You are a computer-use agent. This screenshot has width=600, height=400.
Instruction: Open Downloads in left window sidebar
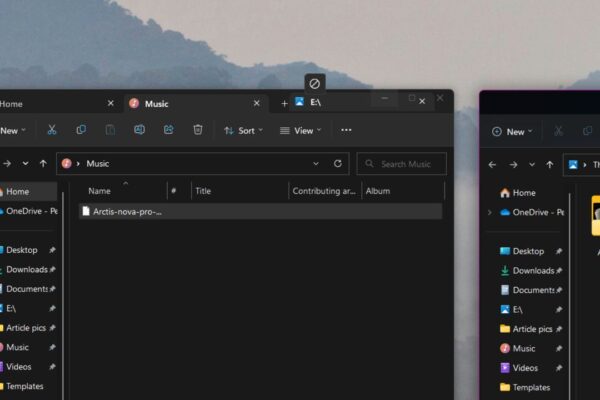[x=26, y=270]
